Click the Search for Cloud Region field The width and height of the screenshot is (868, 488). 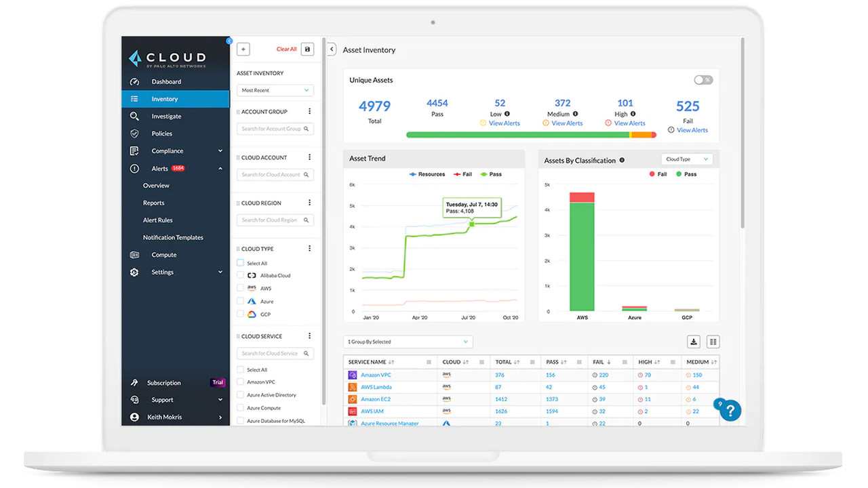pos(275,220)
